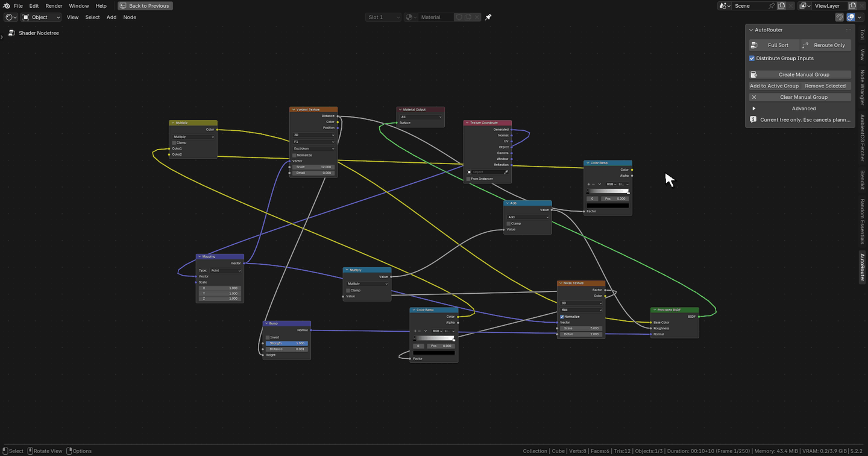The width and height of the screenshot is (868, 456).
Task: Click the Reroute Only button
Action: (826, 45)
